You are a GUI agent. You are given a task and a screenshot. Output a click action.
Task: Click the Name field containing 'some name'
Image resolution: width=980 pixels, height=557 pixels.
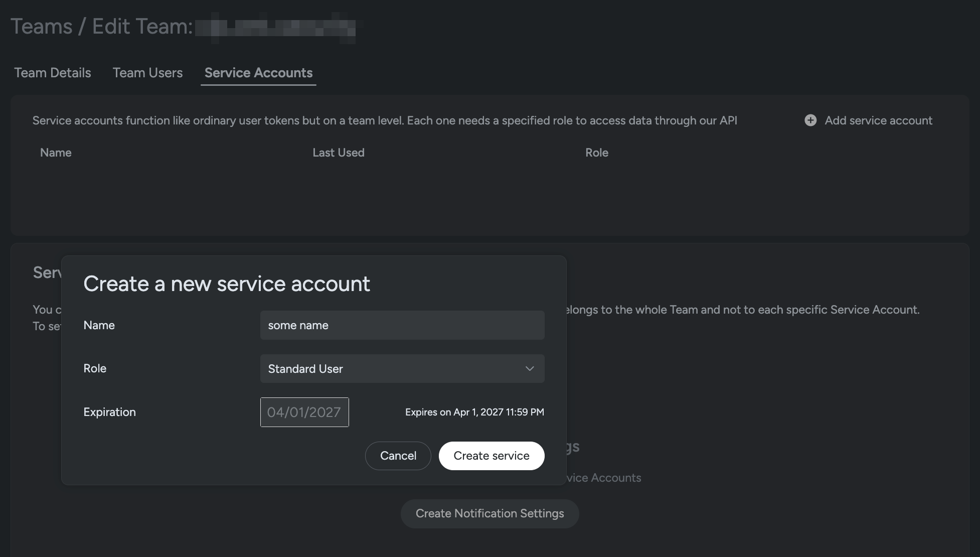[x=401, y=325]
